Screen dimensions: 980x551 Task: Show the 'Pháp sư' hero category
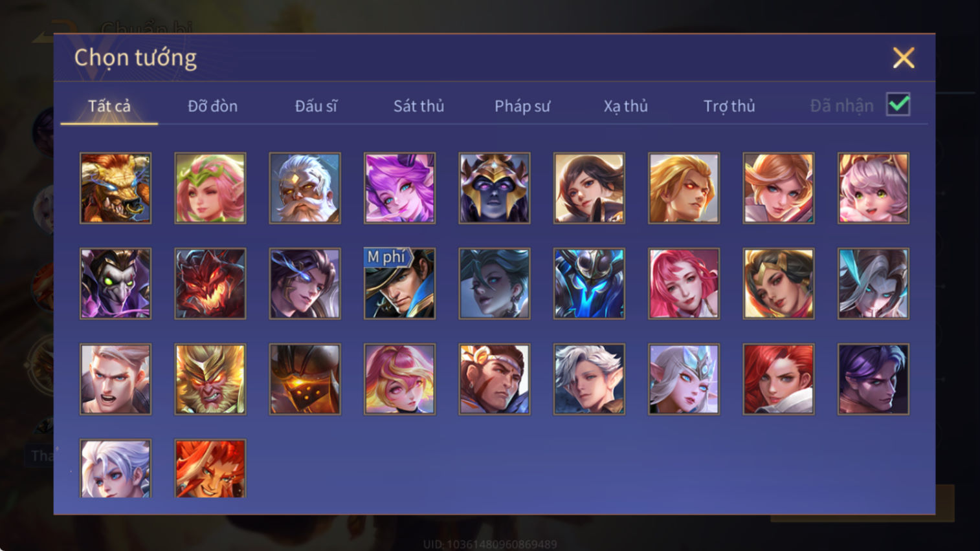click(522, 106)
